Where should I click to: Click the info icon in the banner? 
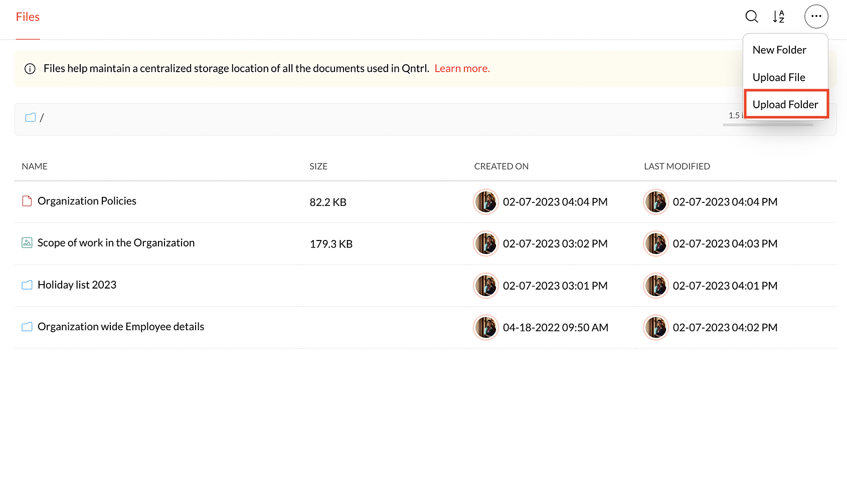click(x=30, y=69)
